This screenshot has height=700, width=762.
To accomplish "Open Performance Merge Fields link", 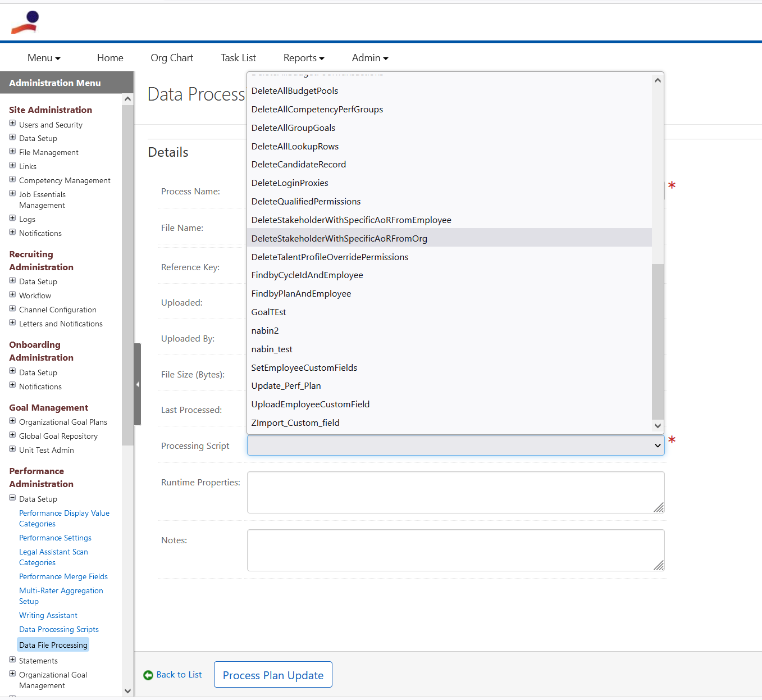I will 63,576.
